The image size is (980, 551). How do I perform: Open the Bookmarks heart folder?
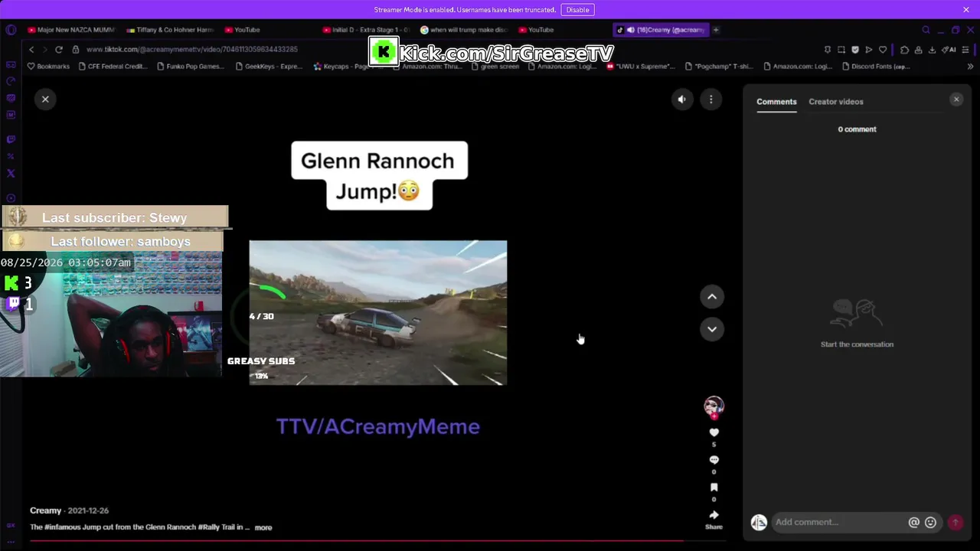coord(47,67)
